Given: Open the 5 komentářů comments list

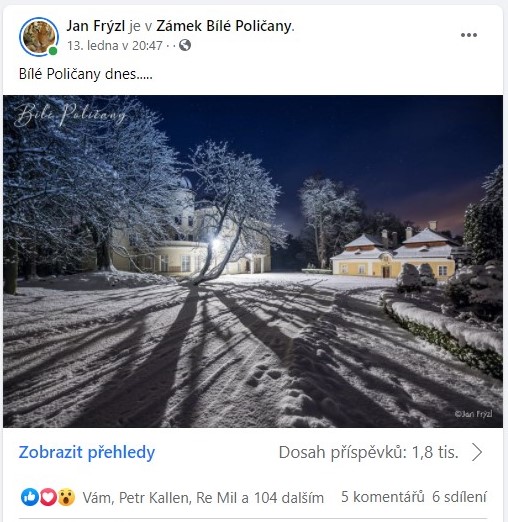Looking at the screenshot, I should click(x=382, y=497).
